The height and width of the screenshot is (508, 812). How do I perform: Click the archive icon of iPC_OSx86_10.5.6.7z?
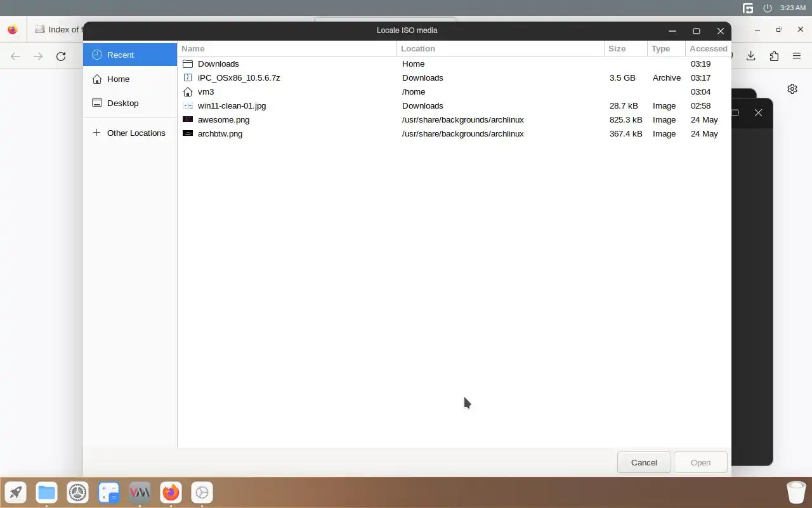[x=188, y=77]
